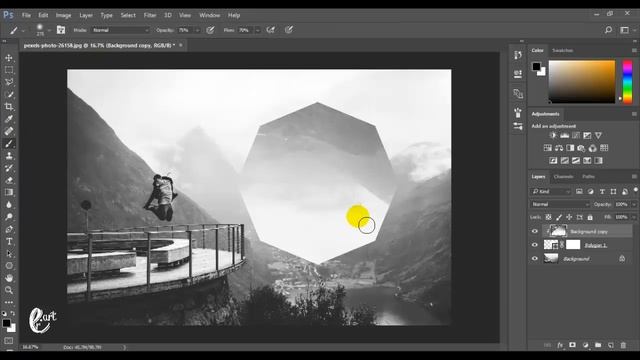
Task: Select the Eyedropper tool
Action: [x=9, y=119]
